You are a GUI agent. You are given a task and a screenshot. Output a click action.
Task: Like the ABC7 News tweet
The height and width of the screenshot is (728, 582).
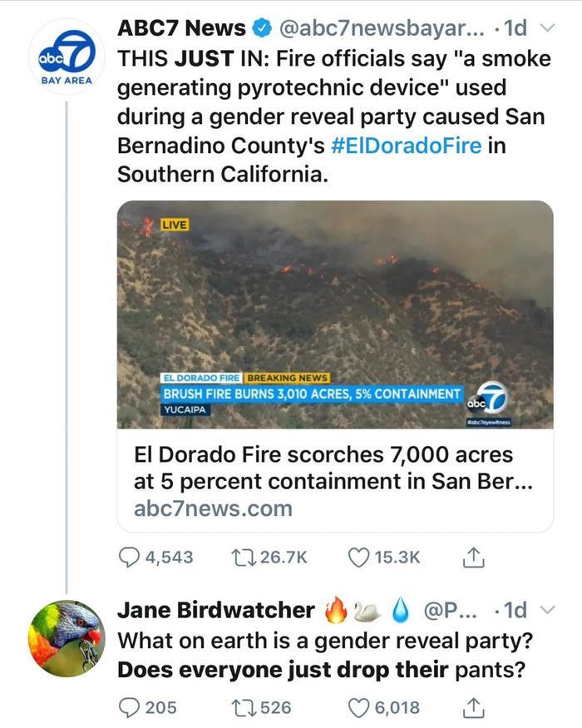click(359, 557)
